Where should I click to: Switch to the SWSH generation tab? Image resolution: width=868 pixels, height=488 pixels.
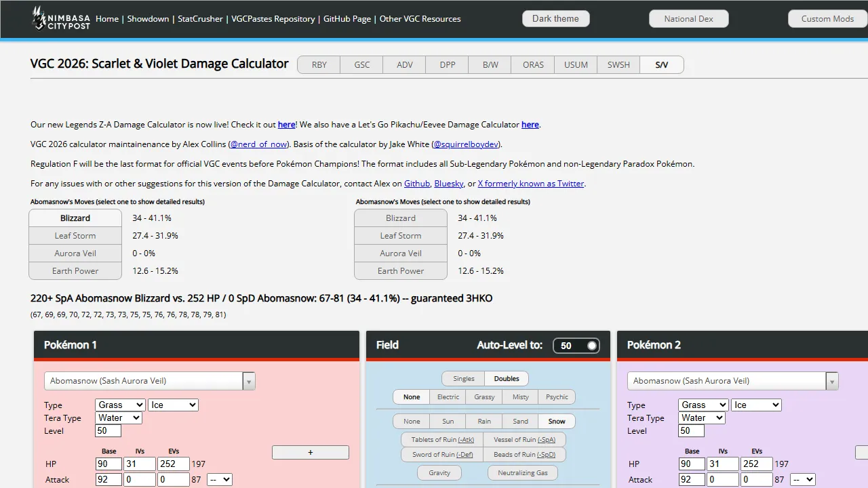click(618, 64)
